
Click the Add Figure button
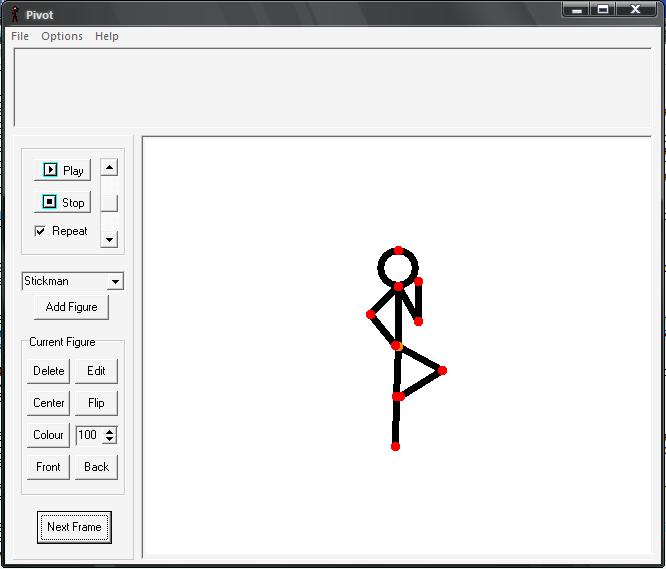[x=71, y=307]
